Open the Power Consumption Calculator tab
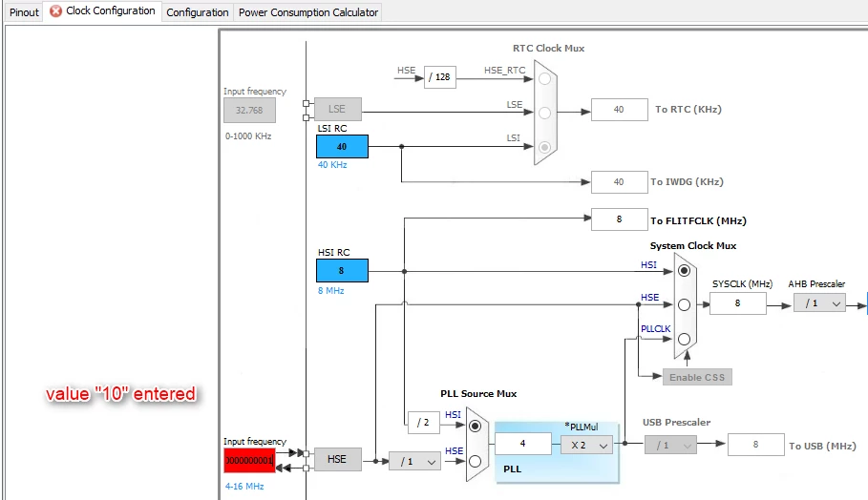Image resolution: width=868 pixels, height=500 pixels. (308, 12)
